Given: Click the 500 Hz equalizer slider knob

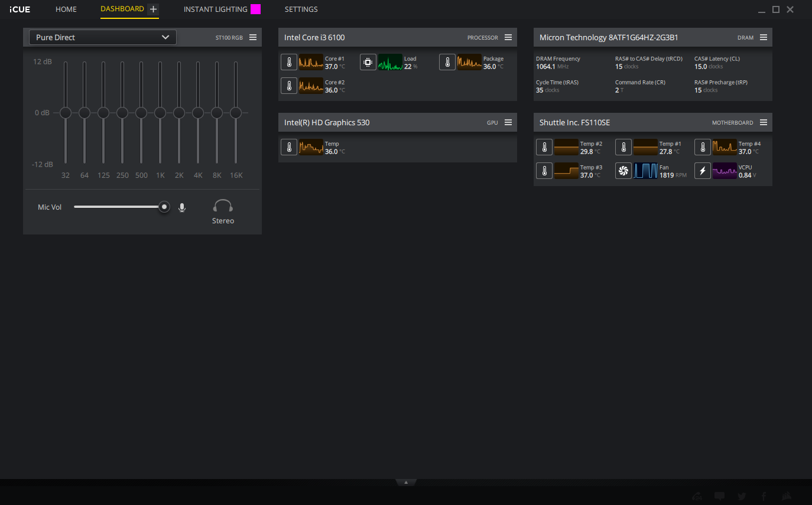Looking at the screenshot, I should tap(141, 112).
